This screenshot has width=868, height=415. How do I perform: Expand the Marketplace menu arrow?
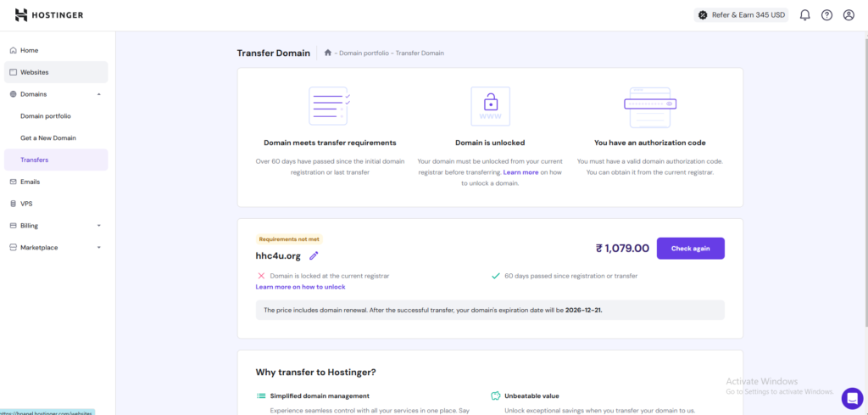99,248
